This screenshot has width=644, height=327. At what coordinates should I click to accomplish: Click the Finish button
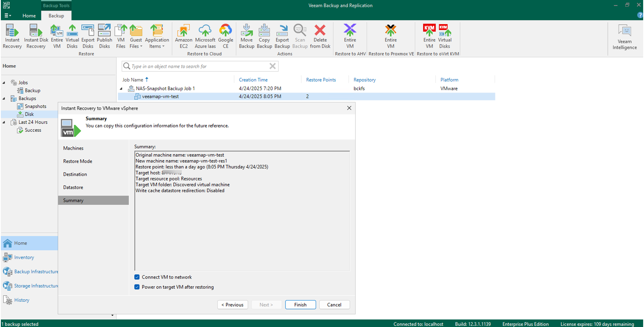point(301,305)
